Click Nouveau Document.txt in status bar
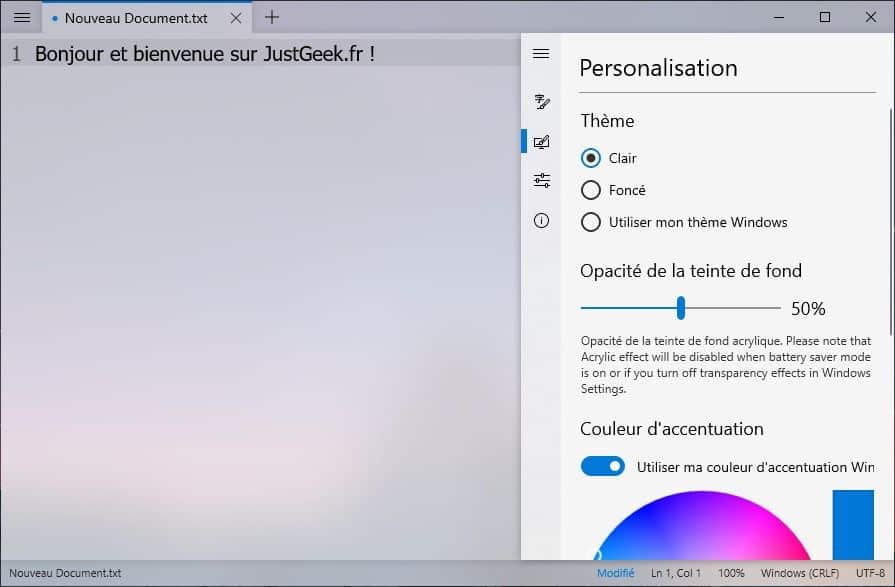This screenshot has width=895, height=587. point(65,573)
